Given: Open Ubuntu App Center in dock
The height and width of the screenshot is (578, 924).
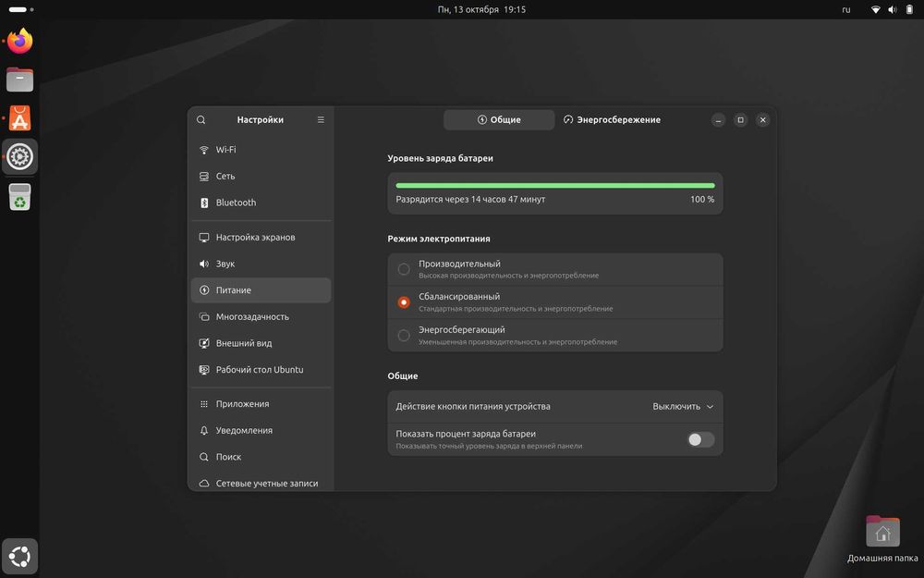Looking at the screenshot, I should [x=20, y=118].
